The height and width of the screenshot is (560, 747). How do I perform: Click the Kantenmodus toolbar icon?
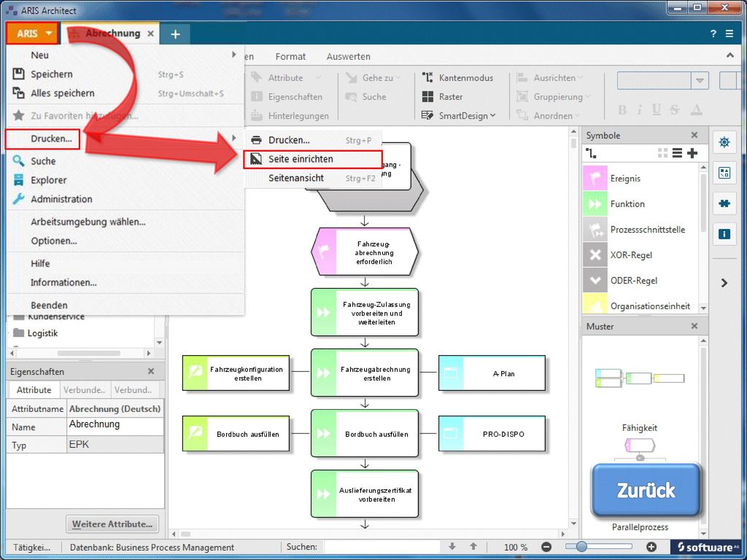(x=427, y=77)
